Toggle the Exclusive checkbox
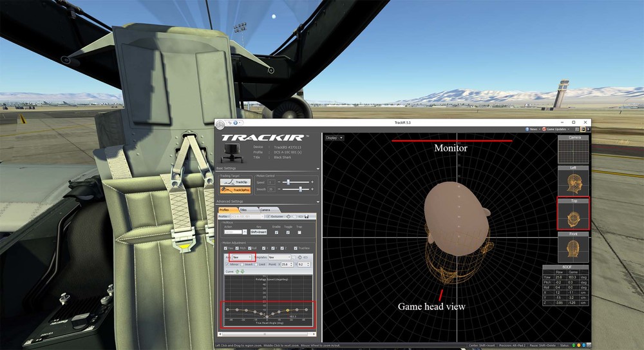 click(x=269, y=217)
